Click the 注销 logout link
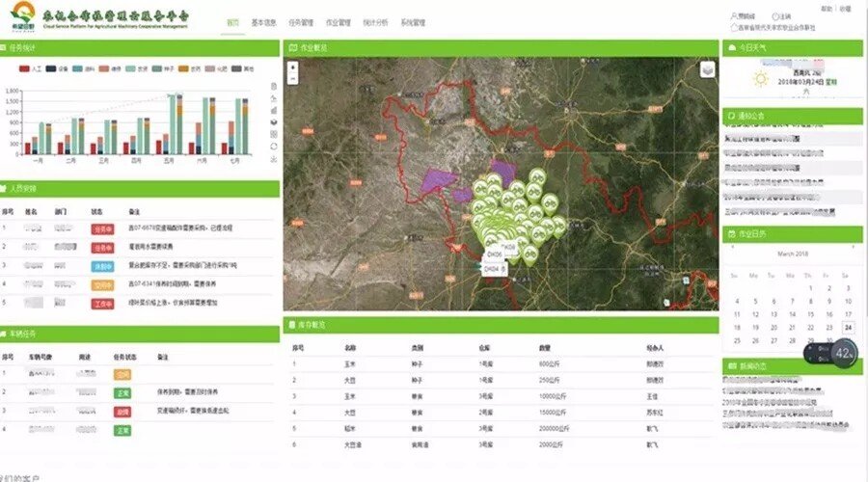The height and width of the screenshot is (482, 868). pos(781,16)
